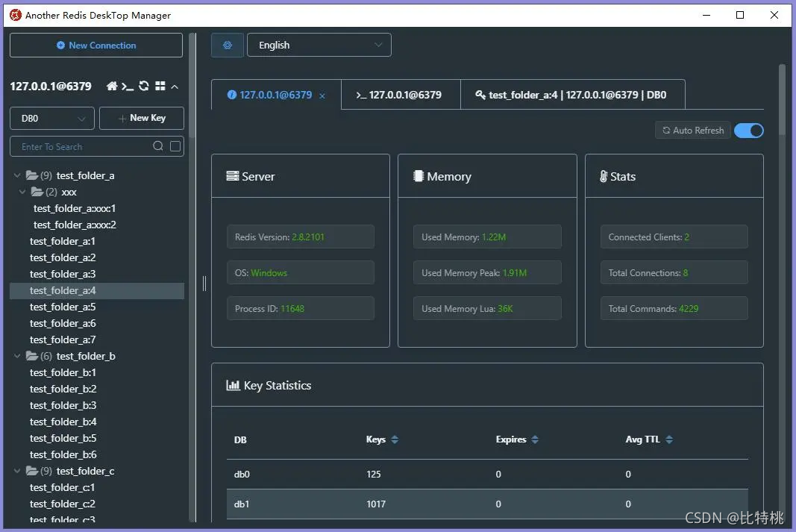This screenshot has height=532, width=796.
Task: Select key test_folder_c:1
Action: [63, 487]
